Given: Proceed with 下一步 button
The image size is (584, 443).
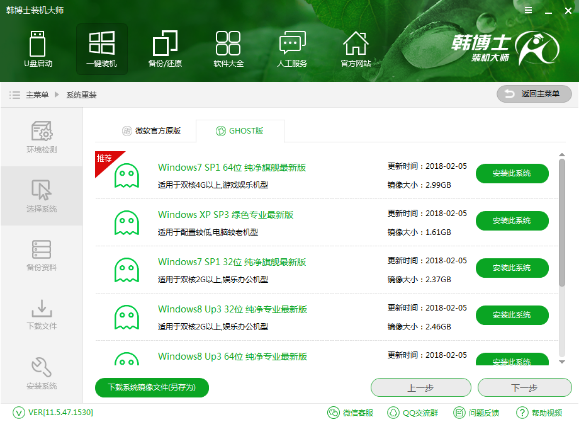Looking at the screenshot, I should click(x=524, y=387).
